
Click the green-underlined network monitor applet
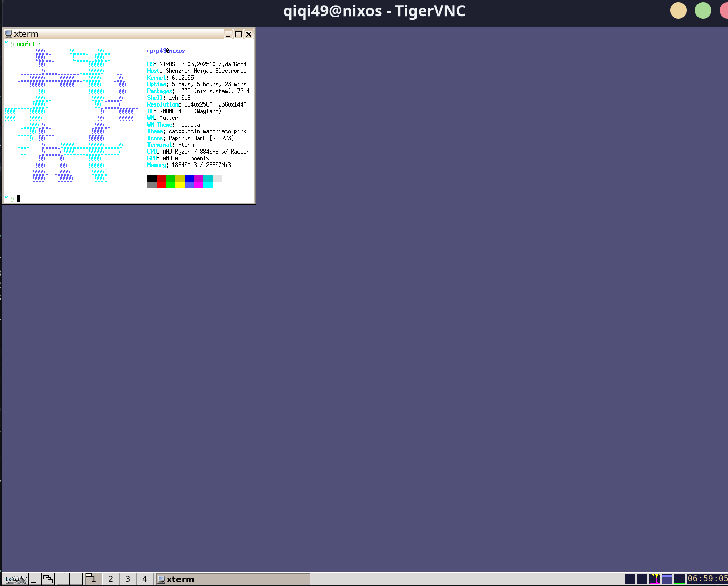tap(679, 579)
